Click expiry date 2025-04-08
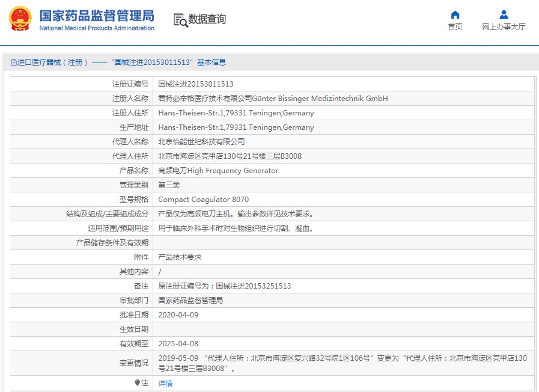The image size is (539, 392). (x=178, y=344)
